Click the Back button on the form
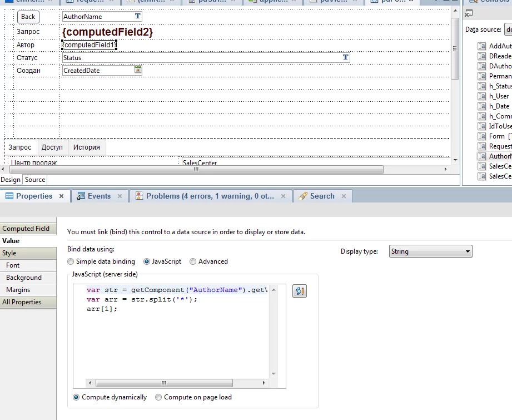Screen dimensions: 512x420 27,16
